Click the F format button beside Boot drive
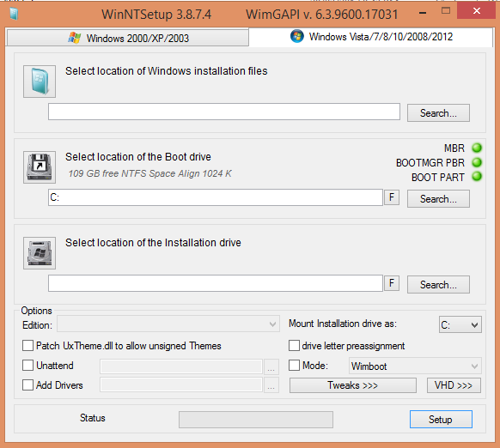The image size is (500, 448). [x=392, y=197]
